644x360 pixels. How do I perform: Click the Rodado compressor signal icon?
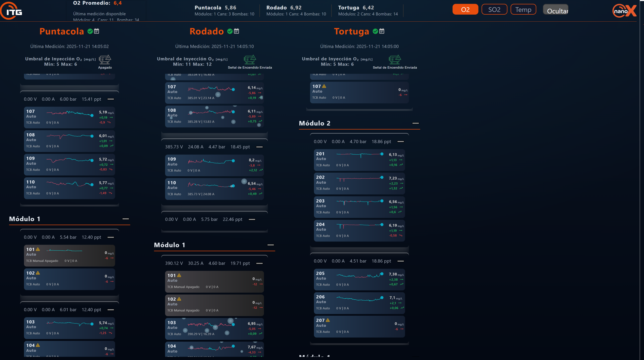(250, 60)
